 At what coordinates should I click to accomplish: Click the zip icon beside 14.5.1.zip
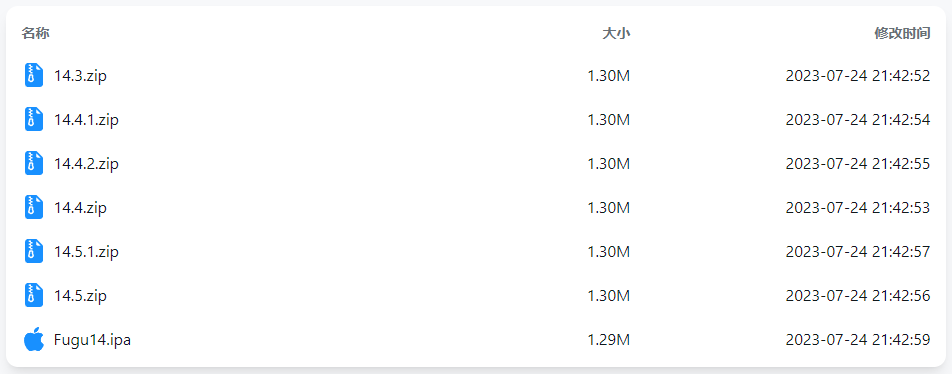[34, 251]
